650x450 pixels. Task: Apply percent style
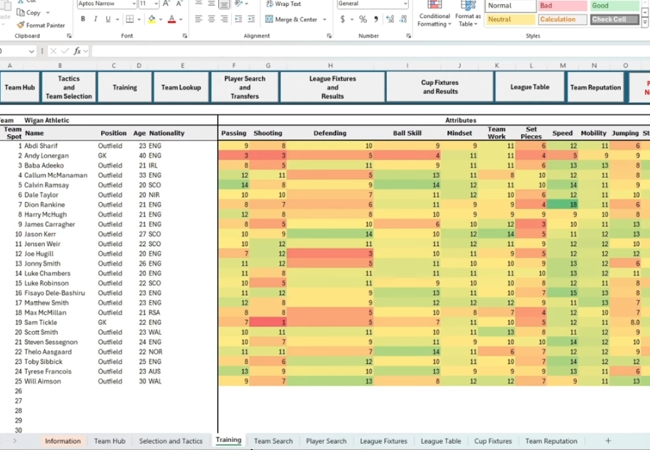(363, 19)
